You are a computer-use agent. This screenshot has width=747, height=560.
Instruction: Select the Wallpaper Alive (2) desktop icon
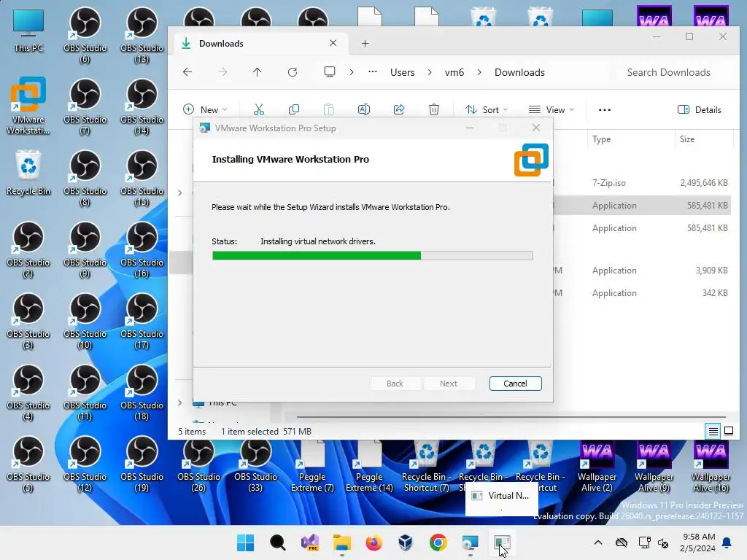[597, 467]
